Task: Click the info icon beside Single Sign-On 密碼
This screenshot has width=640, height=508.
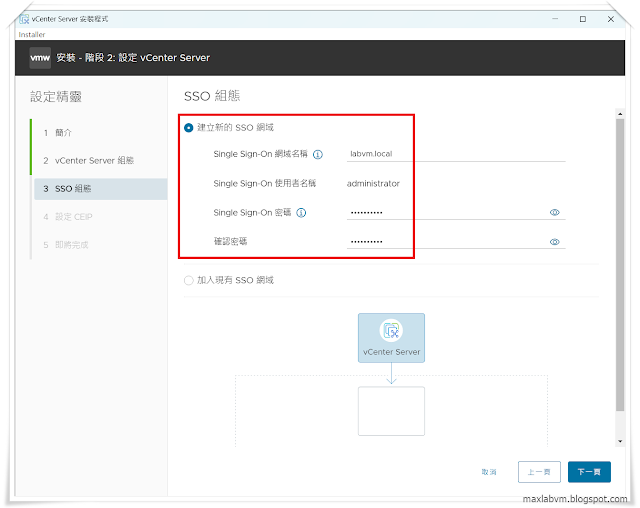Action: click(301, 213)
